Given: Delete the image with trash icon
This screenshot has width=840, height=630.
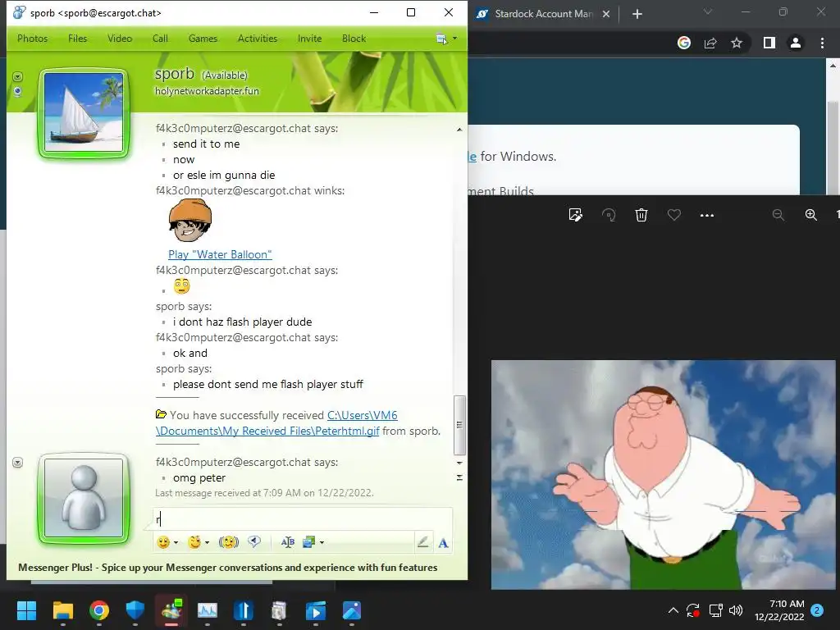Looking at the screenshot, I should 641,215.
